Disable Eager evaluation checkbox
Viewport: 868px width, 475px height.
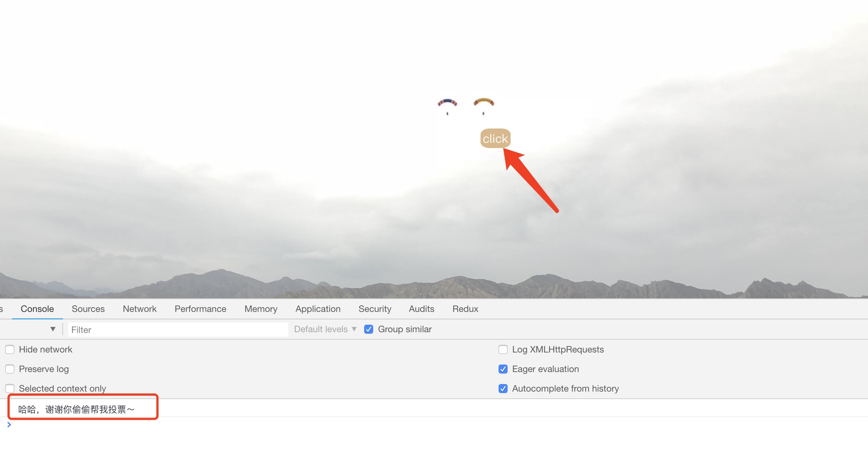[x=503, y=369]
